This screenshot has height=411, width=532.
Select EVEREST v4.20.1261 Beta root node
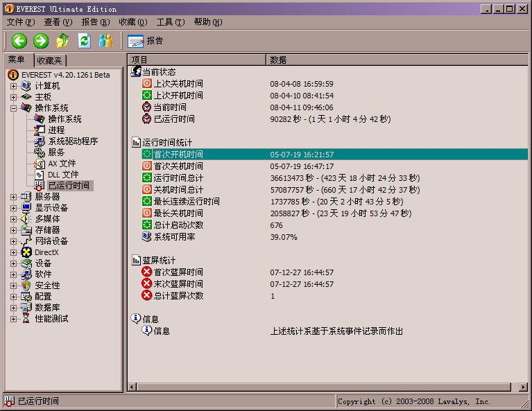[65, 75]
